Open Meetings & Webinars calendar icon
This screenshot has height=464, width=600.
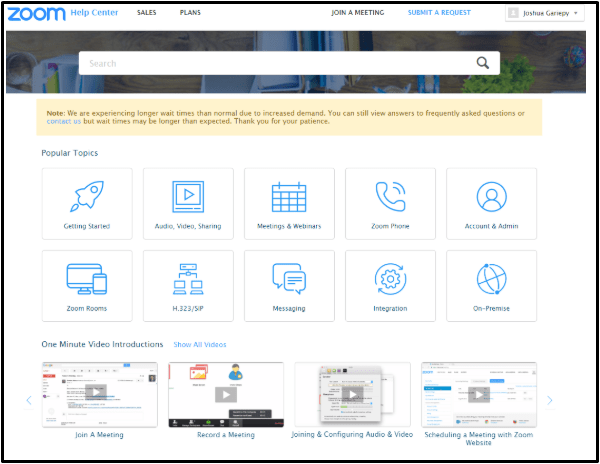tap(289, 197)
